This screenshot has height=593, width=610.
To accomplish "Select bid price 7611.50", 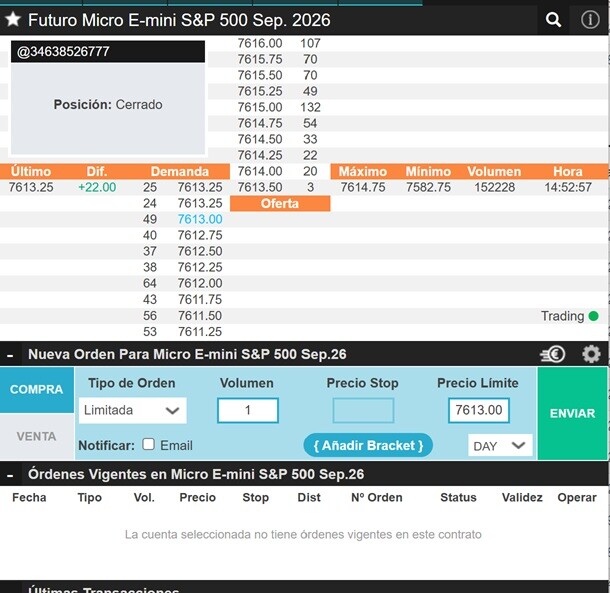I will [200, 316].
